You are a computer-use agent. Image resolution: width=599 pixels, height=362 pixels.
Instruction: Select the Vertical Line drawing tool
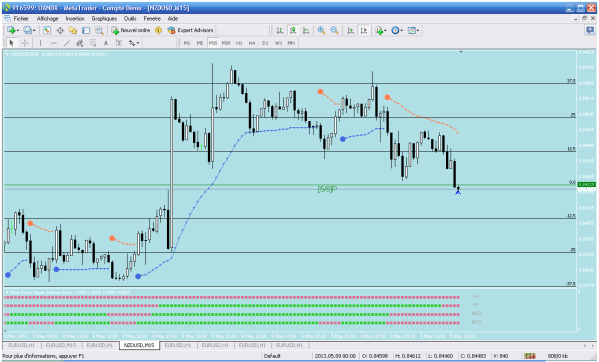pyautogui.click(x=40, y=43)
